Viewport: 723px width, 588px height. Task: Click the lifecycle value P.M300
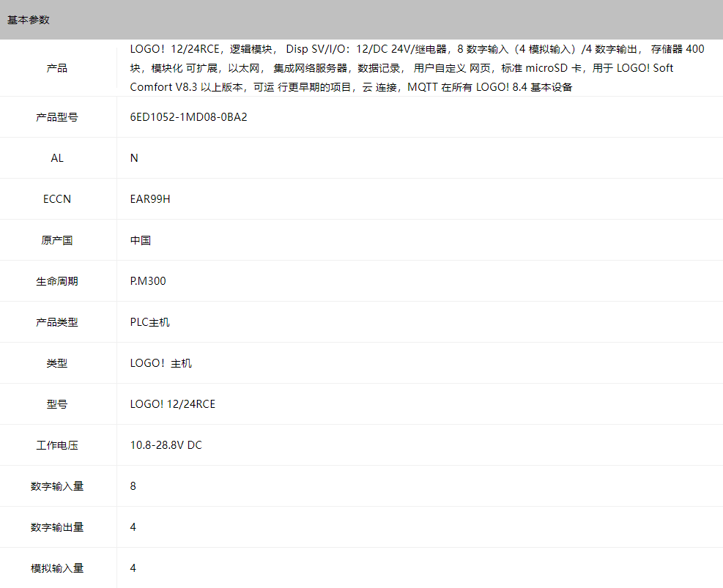pos(148,281)
